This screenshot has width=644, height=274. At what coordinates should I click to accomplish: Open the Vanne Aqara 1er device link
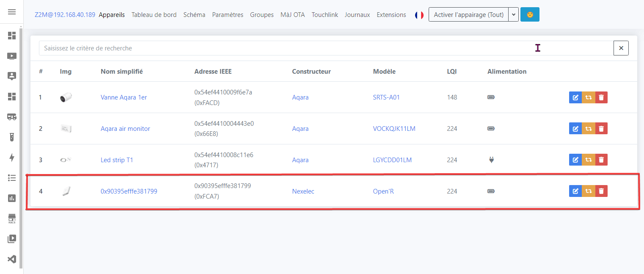pyautogui.click(x=124, y=97)
